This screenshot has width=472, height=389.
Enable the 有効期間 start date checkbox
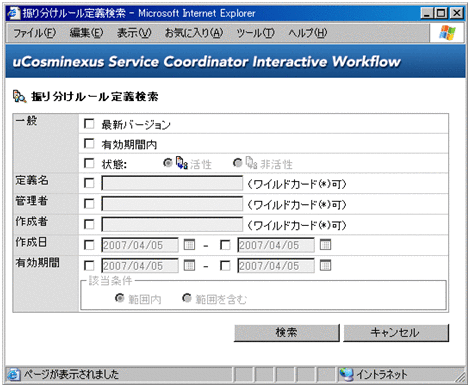(x=89, y=266)
